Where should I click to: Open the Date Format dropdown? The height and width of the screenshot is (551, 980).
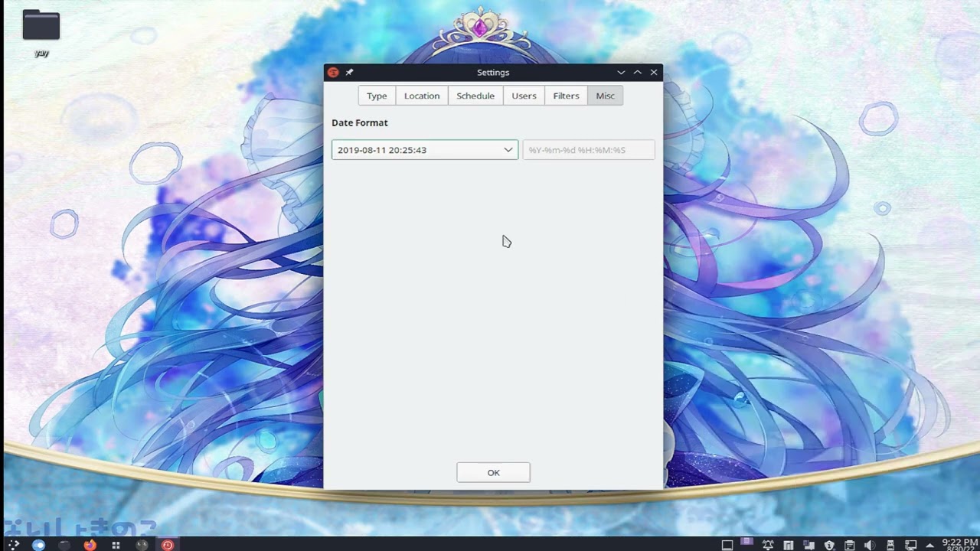425,150
